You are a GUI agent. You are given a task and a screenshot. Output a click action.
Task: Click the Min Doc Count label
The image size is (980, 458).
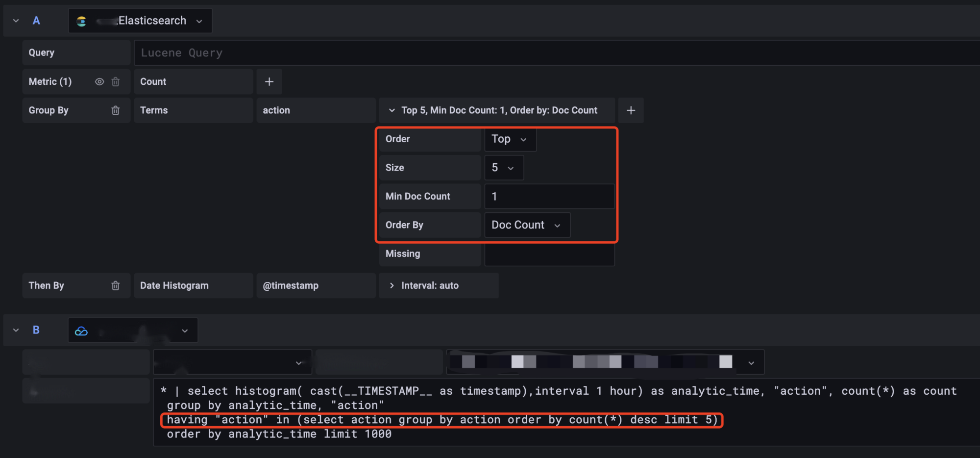click(x=418, y=197)
